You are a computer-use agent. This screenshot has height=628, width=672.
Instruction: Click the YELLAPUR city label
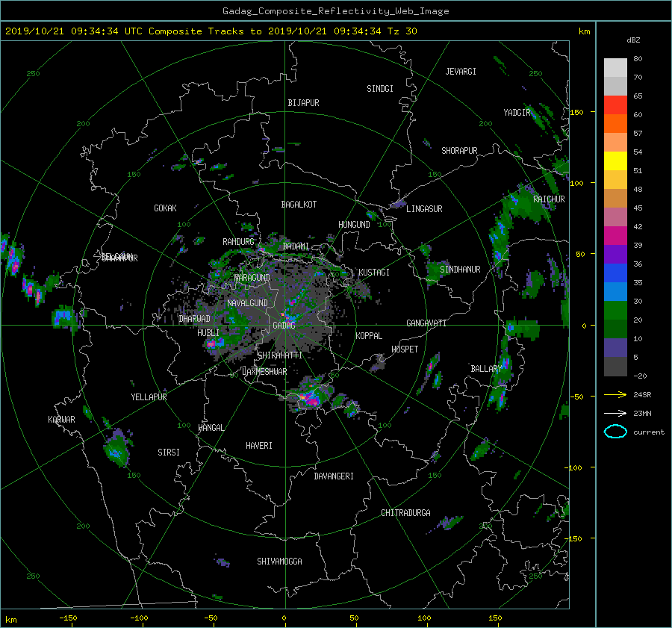pos(149,397)
